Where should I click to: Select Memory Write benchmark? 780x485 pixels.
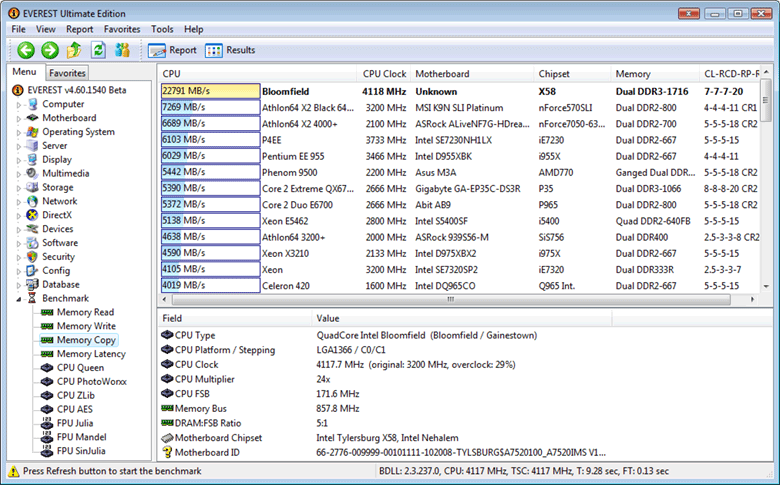[86, 326]
